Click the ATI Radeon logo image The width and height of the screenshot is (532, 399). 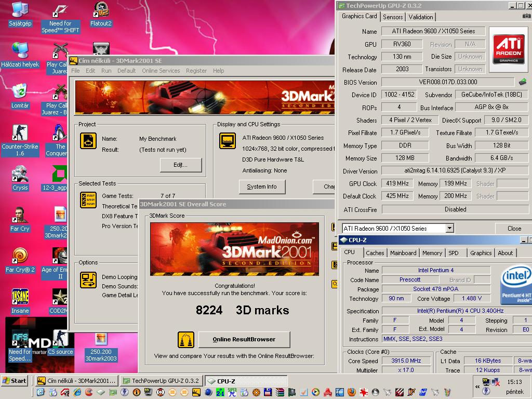[x=508, y=49]
